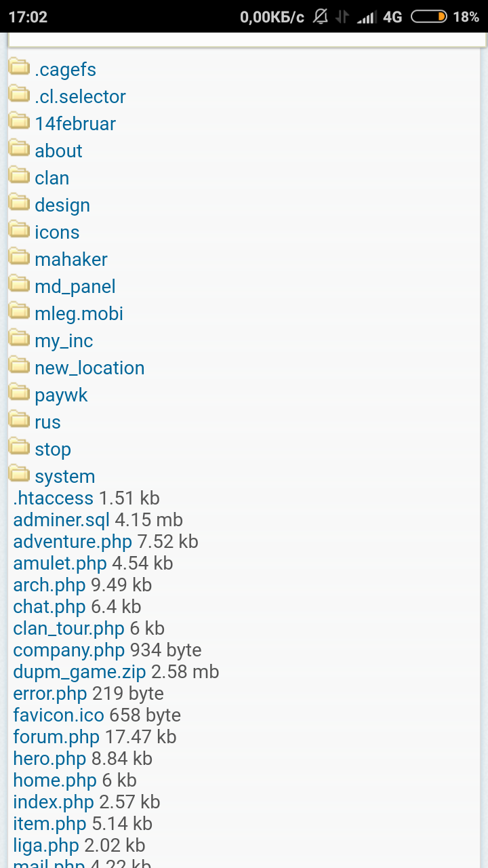Click the folder icon beside system
488x868 pixels.
19,474
